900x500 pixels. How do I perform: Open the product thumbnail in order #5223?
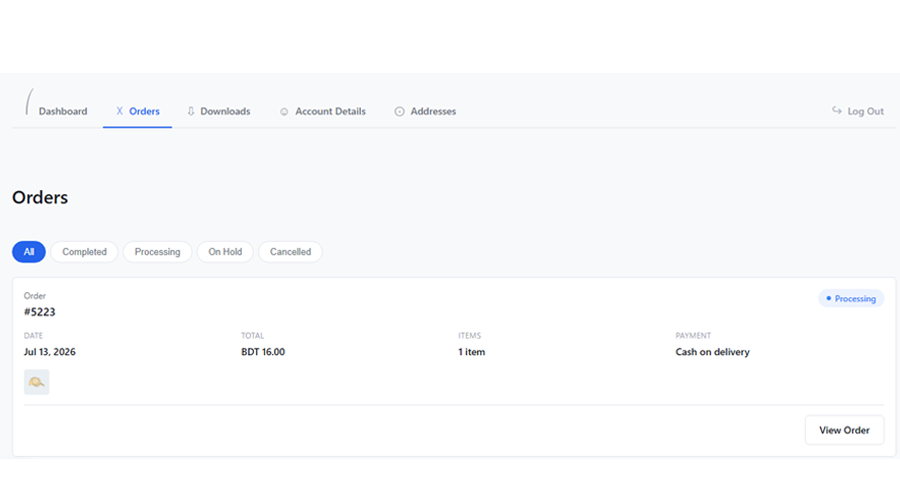37,382
